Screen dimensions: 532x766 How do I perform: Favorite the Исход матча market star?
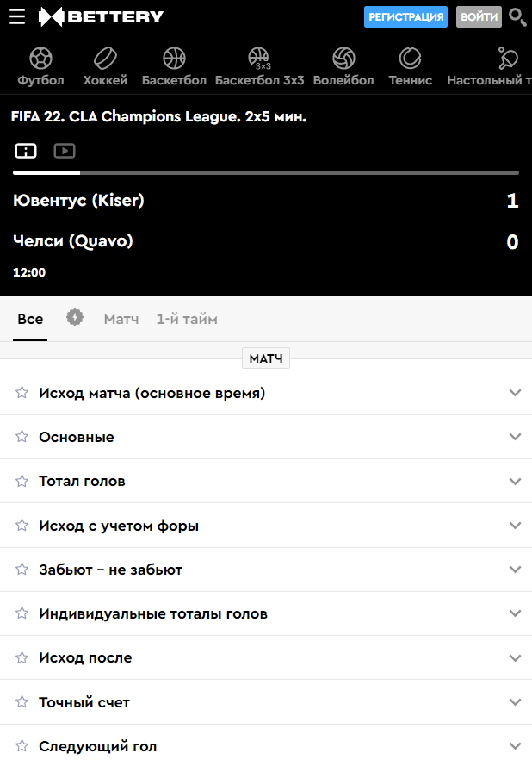pyautogui.click(x=22, y=393)
